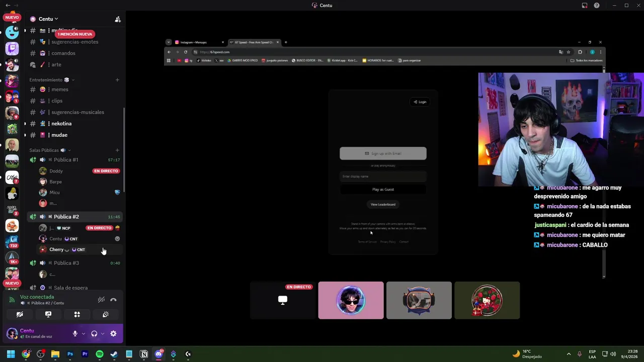644x362 pixels.
Task: Open the activities launcher icon
Action: [x=77, y=314]
